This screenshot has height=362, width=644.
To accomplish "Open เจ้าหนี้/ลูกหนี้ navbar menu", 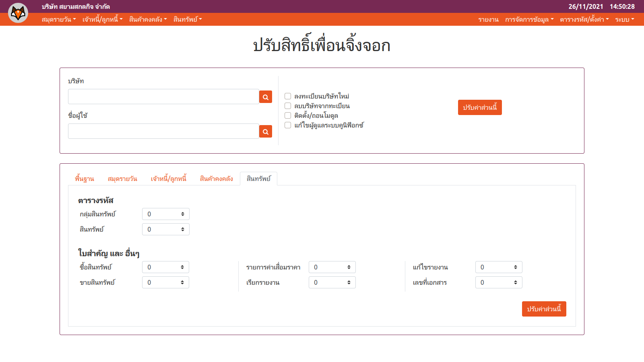I will pos(103,19).
